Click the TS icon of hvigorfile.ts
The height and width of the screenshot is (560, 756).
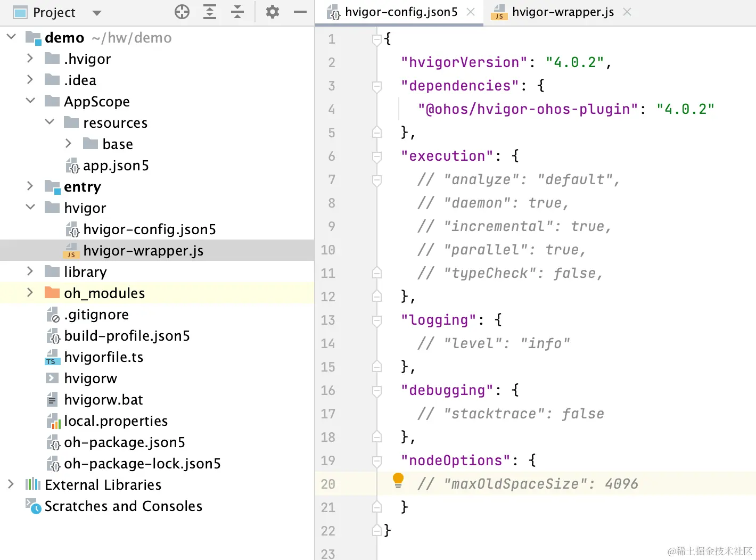[x=52, y=357]
